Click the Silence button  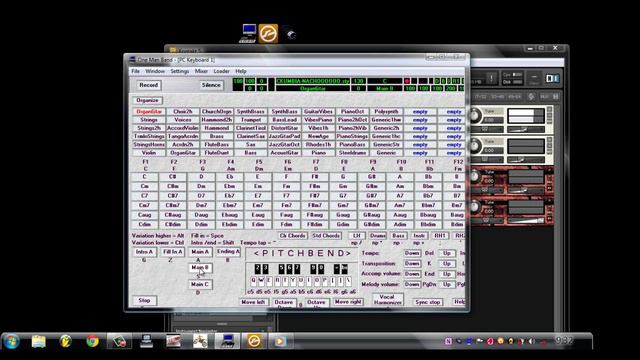pos(211,85)
